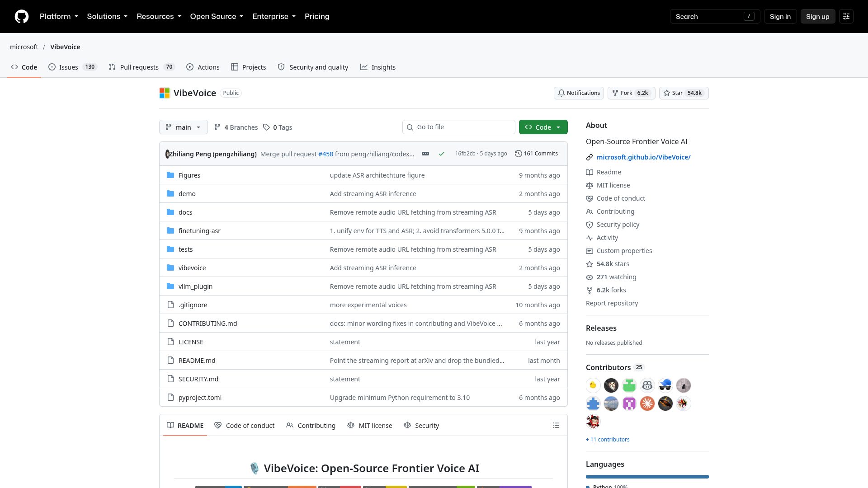This screenshot has height=488, width=868.
Task: Expand the Platform menu
Action: coord(59,16)
